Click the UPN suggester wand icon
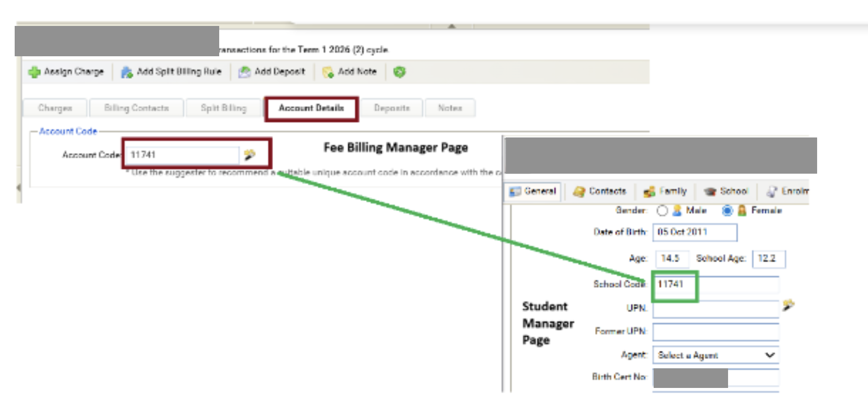 click(x=788, y=305)
